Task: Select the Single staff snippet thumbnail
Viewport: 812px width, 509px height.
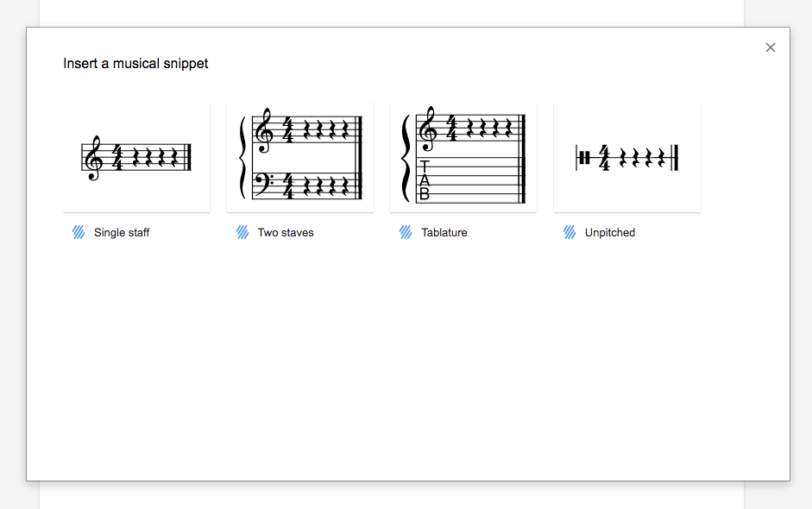Action: click(x=136, y=157)
